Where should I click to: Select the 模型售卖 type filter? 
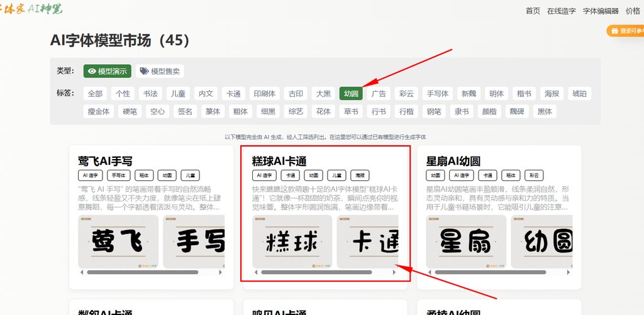[160, 71]
